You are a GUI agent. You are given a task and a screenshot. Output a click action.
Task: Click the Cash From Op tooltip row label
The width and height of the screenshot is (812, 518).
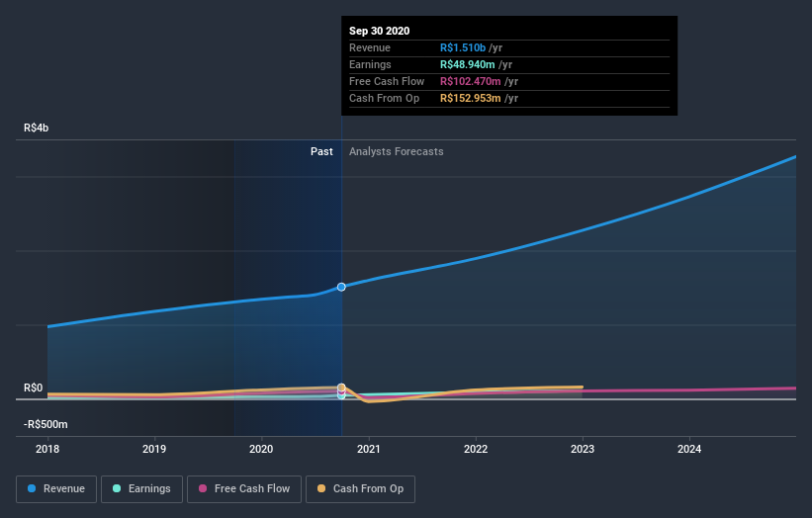click(385, 98)
